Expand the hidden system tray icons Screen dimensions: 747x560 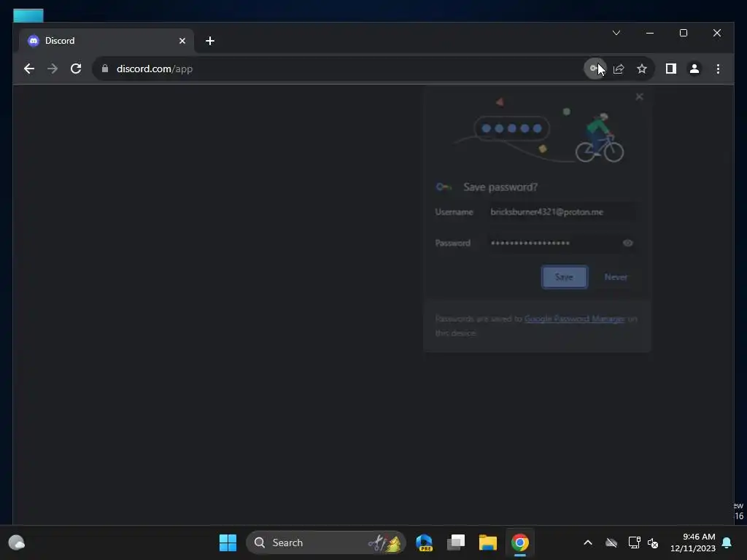click(588, 542)
